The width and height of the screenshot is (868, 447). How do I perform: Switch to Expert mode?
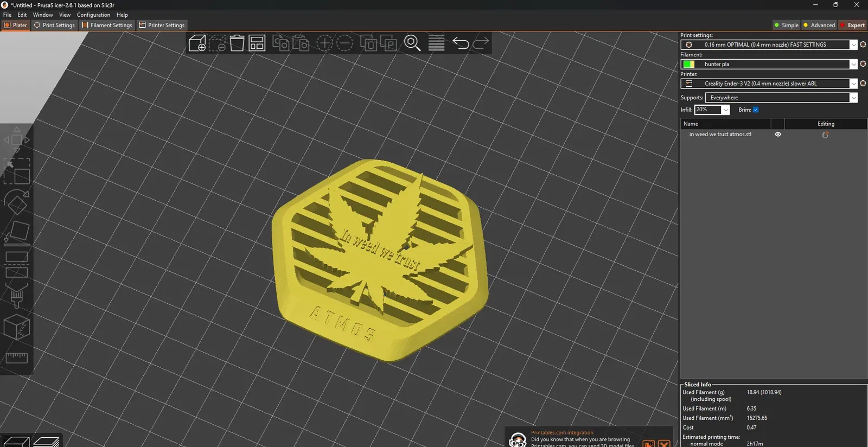tap(852, 25)
